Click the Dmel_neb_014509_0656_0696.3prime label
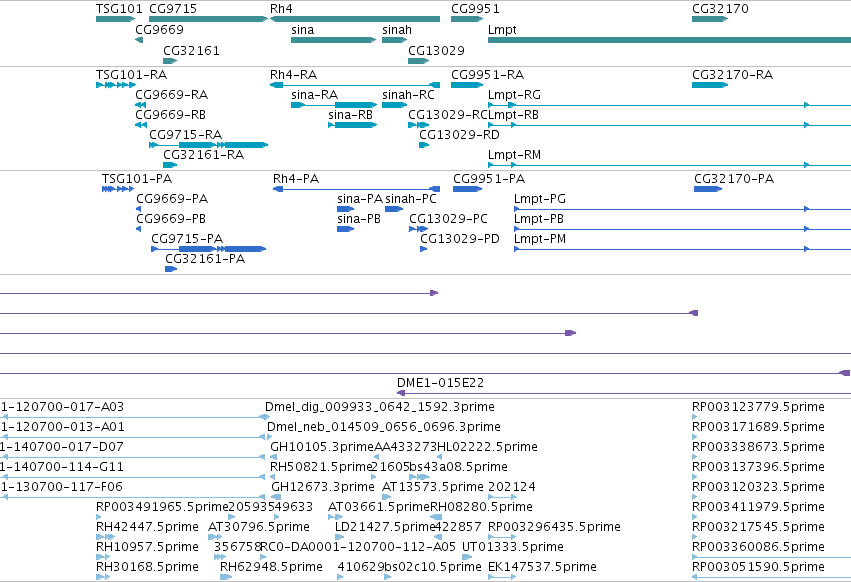 (x=384, y=427)
